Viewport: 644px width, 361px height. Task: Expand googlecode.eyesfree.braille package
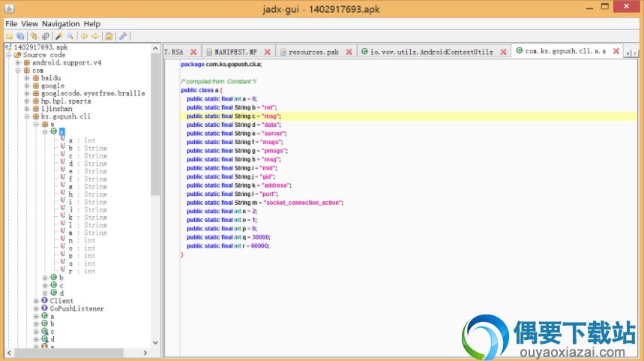click(x=27, y=93)
